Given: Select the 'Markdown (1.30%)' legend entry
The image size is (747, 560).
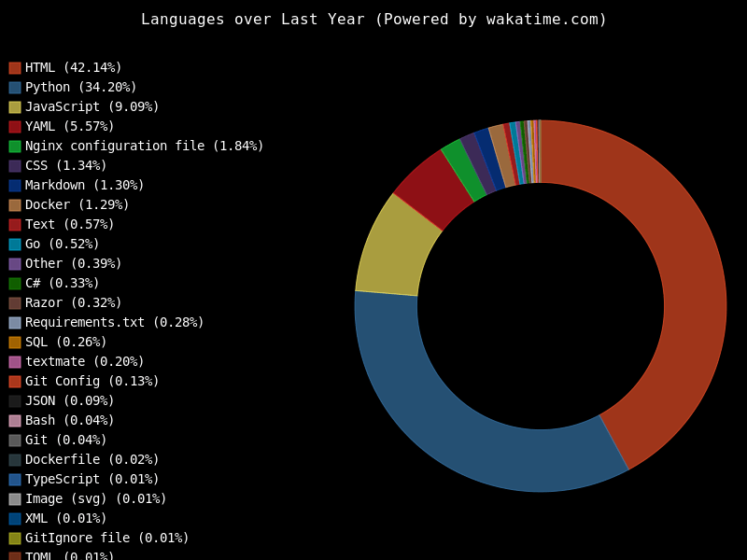Looking at the screenshot, I should [x=84, y=186].
